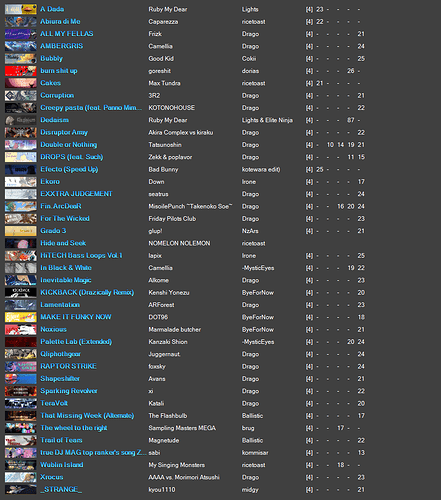Select mapper midgy text
Screen dimensions: 441x500
250,490
